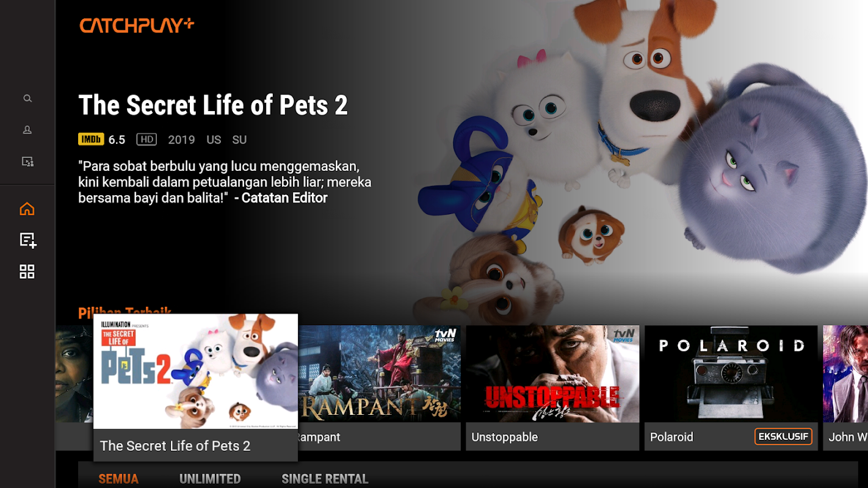Click the IMDb rating badge
868x488 pixels.
click(x=91, y=140)
